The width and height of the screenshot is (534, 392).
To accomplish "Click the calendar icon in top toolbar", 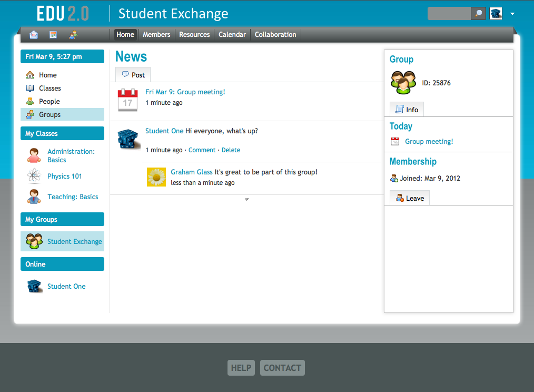I will pyautogui.click(x=53, y=35).
